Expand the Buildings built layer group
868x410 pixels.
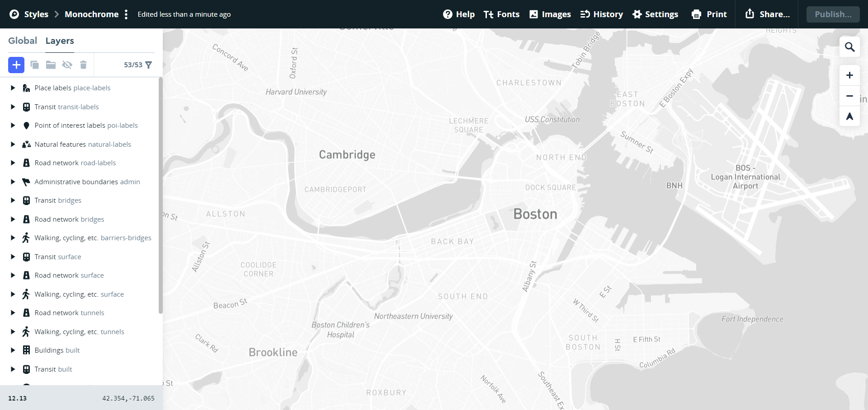tap(13, 350)
